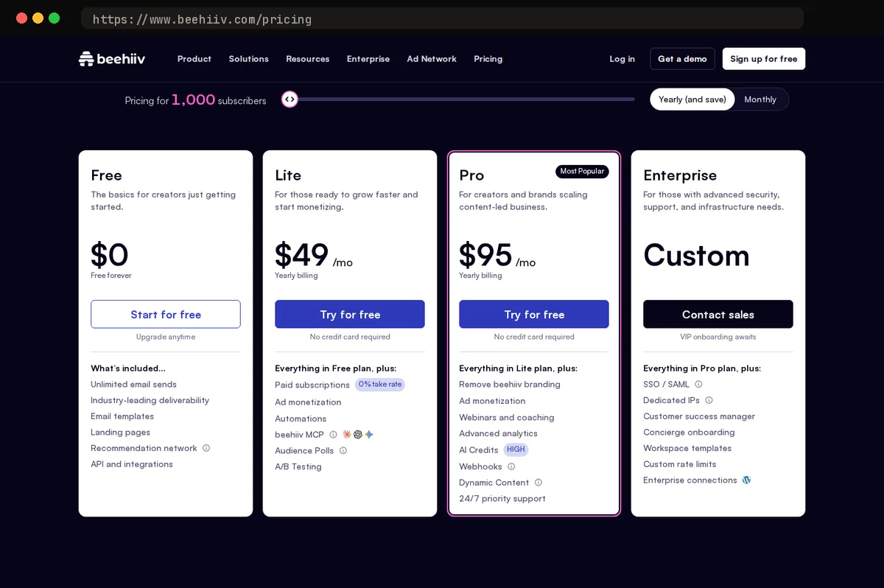This screenshot has height=588, width=884.
Task: Click the ChatGPT knot icon
Action: pos(358,435)
